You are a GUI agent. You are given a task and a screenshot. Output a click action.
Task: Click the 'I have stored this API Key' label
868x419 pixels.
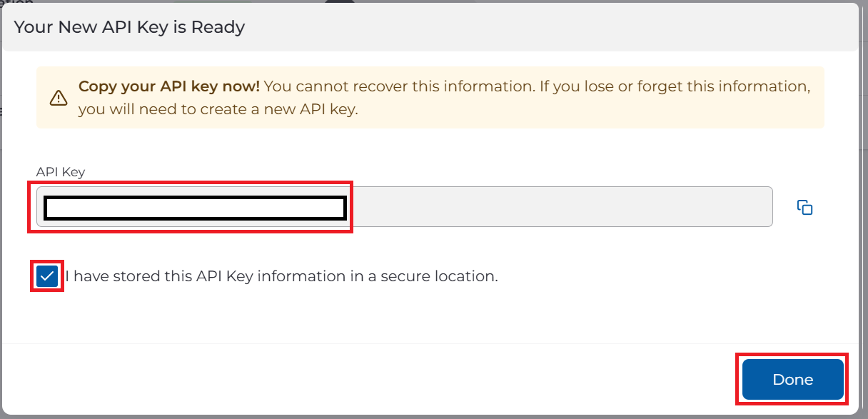pyautogui.click(x=281, y=276)
